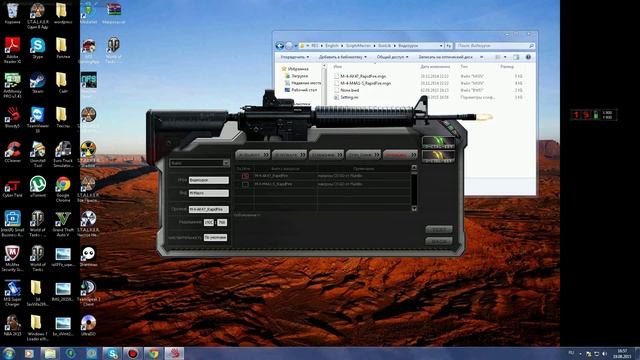Open the NFS desktop shortcut
The image size is (640, 360).
tap(88, 80)
